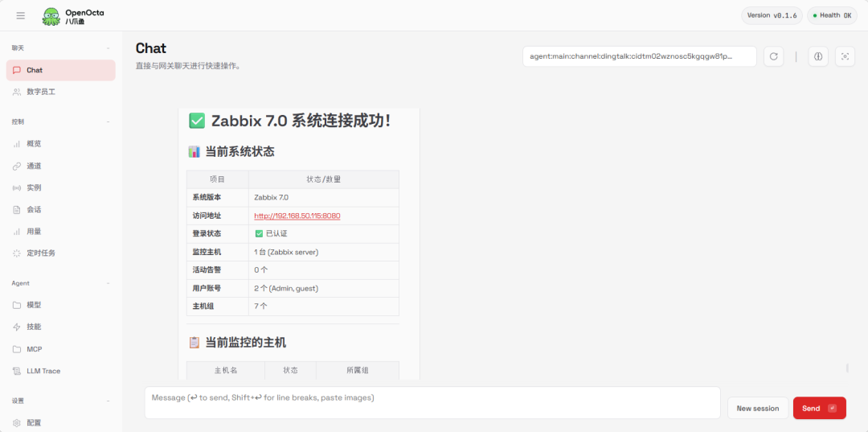Click the 定时任务 spinner icon
Screen dimensions: 868x432
[17, 253]
